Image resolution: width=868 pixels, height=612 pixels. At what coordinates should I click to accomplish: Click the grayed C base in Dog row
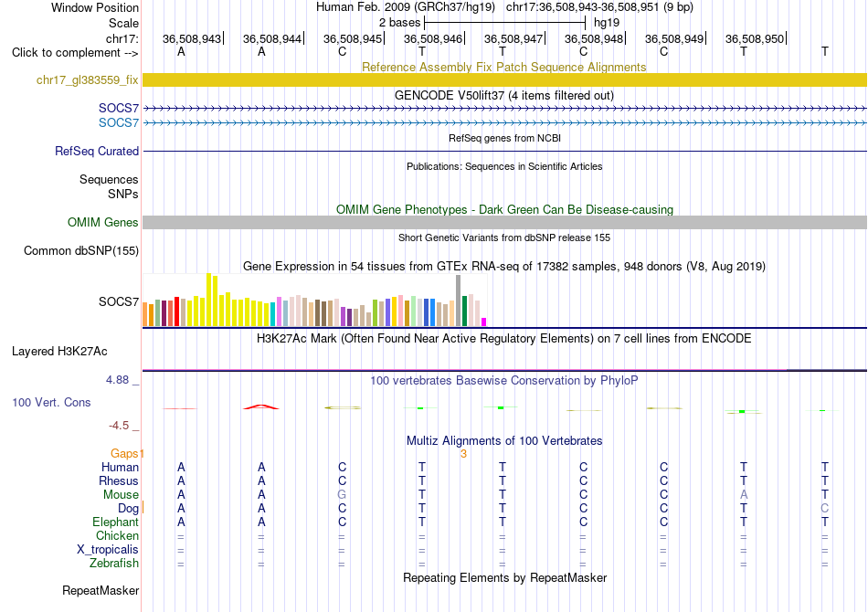(825, 508)
